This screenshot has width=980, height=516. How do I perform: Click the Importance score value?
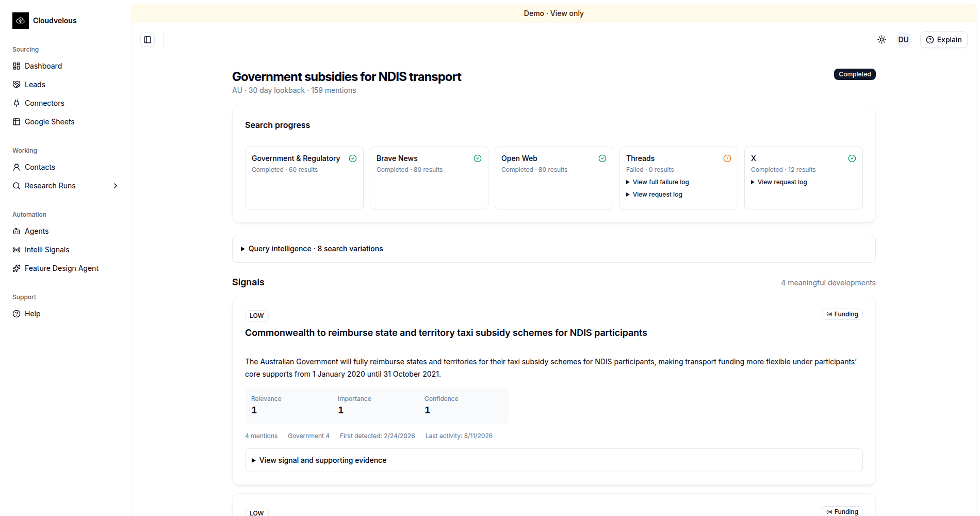[x=341, y=410]
